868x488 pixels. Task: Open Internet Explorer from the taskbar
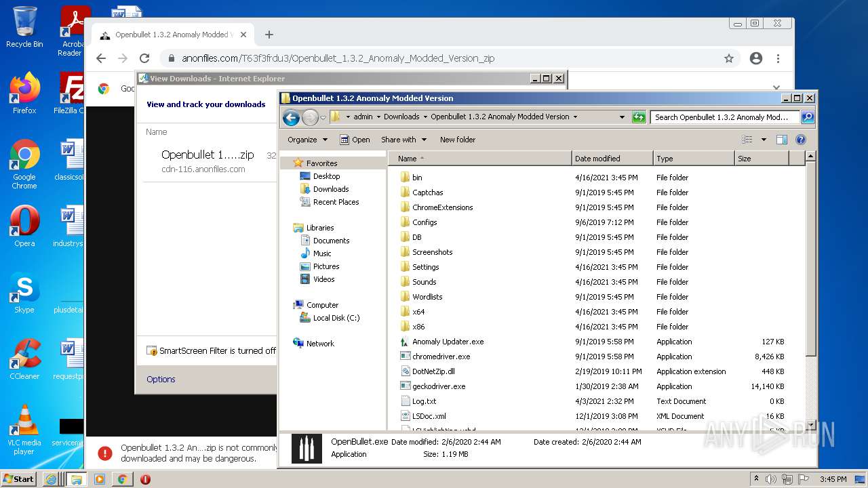click(x=51, y=479)
